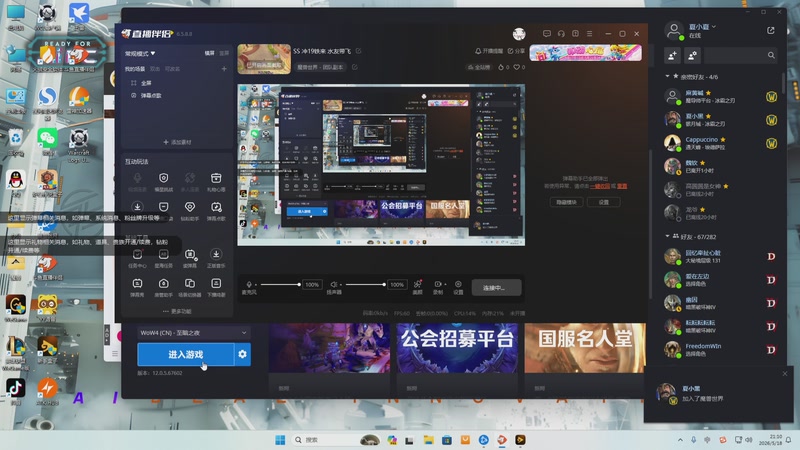Open 幸运挑战 shield icon in 互动玩法
The height and width of the screenshot is (450, 800).
(163, 178)
